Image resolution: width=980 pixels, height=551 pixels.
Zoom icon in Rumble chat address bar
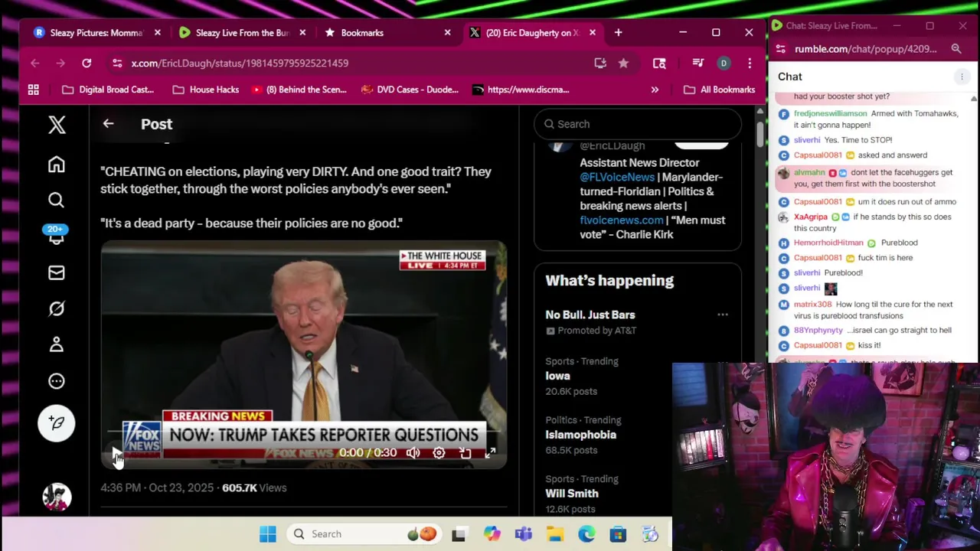956,49
